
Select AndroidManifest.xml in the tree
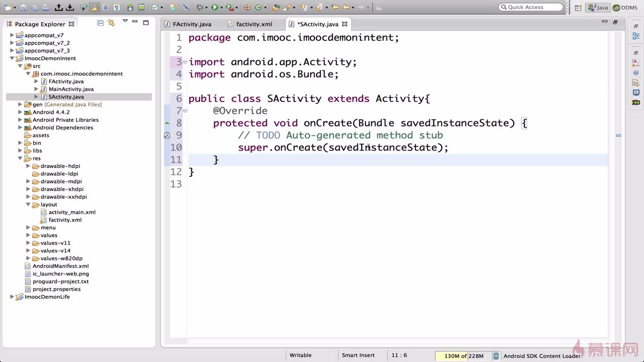tap(60, 266)
